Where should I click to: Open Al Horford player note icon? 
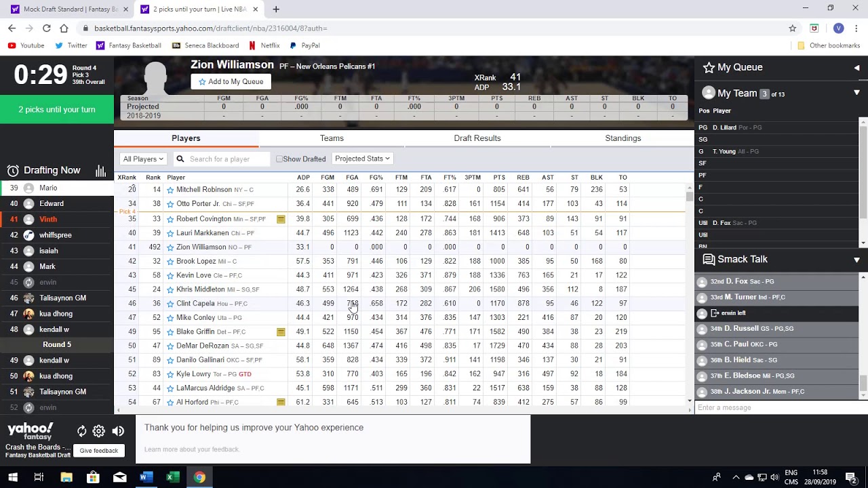(x=281, y=402)
